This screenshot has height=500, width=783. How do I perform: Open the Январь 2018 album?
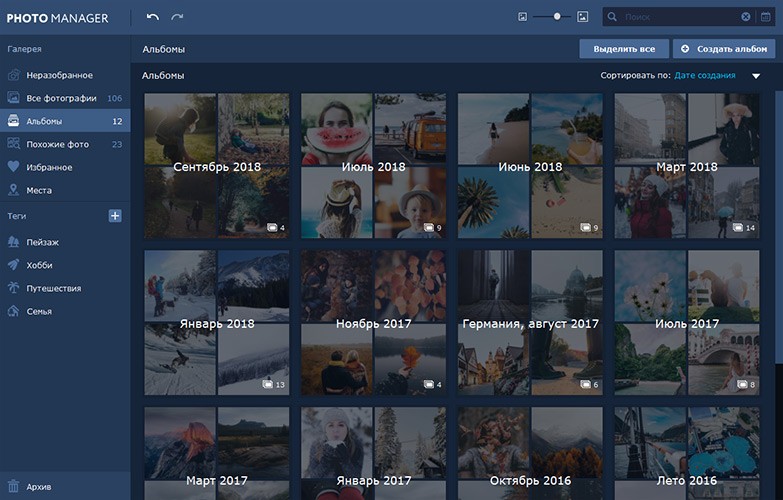(x=217, y=323)
